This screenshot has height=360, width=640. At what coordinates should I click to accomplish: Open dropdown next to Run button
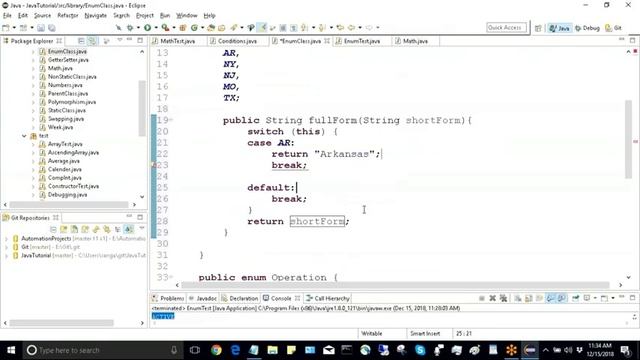pyautogui.click(x=156, y=28)
